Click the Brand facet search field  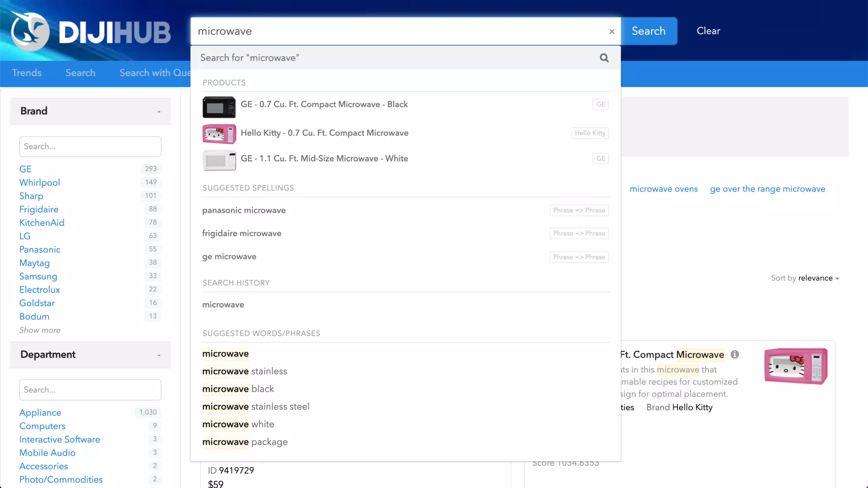point(90,147)
